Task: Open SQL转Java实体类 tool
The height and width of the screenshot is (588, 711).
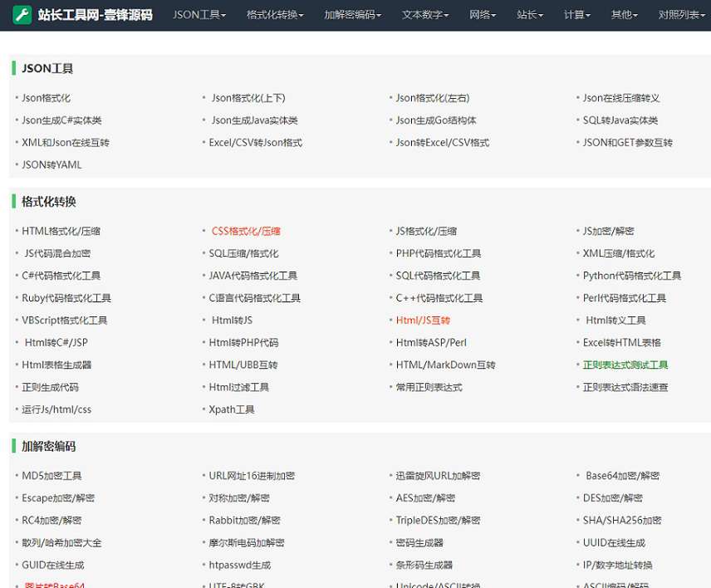Action: point(620,120)
